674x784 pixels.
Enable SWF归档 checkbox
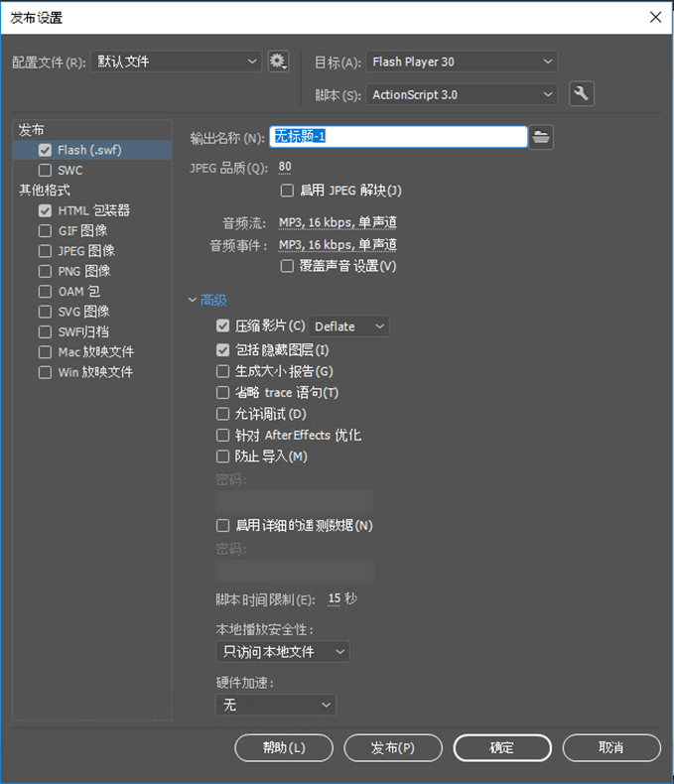[x=45, y=331]
